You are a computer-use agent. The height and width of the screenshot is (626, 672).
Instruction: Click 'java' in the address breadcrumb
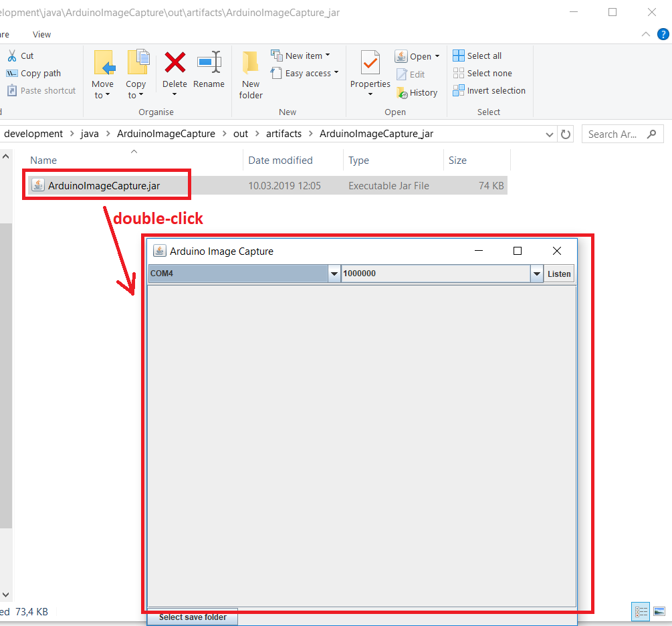coord(90,134)
